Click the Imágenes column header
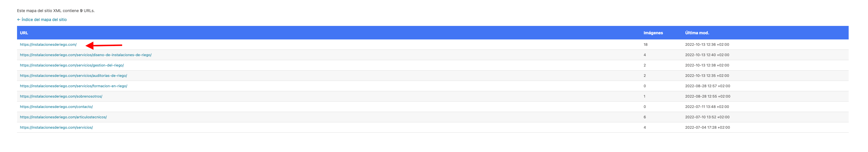 (x=653, y=33)
